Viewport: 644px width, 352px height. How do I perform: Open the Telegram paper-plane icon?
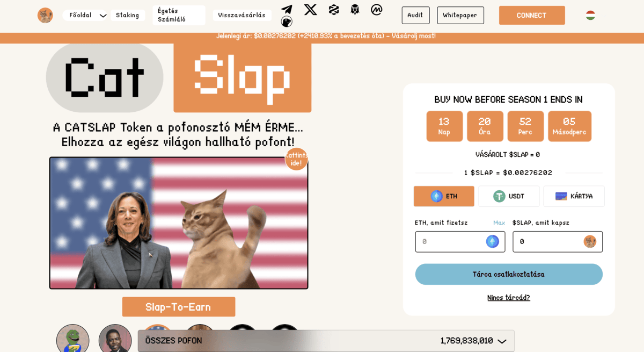click(287, 10)
